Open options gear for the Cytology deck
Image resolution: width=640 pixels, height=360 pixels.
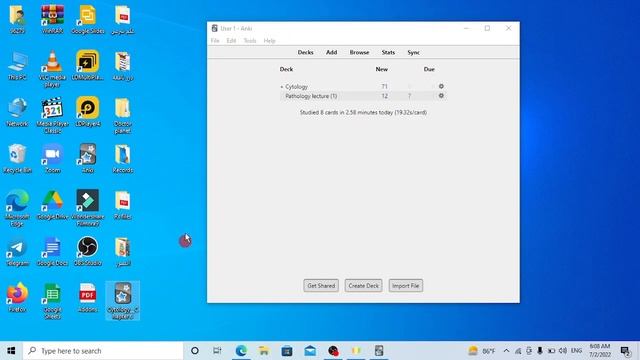pyautogui.click(x=441, y=87)
